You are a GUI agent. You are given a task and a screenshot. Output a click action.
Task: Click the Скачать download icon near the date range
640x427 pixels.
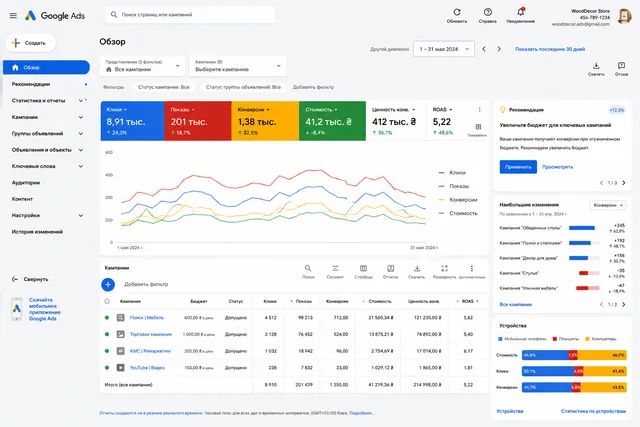click(596, 66)
